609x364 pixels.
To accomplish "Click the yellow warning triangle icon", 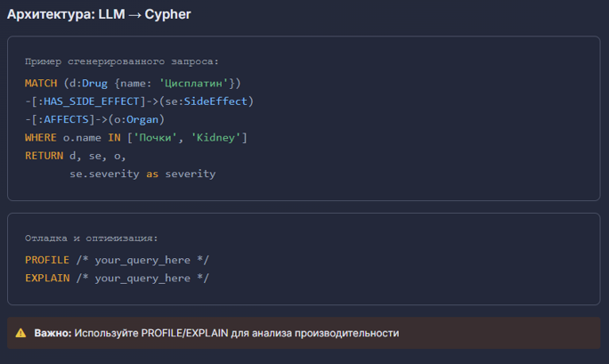I will [x=20, y=333].
